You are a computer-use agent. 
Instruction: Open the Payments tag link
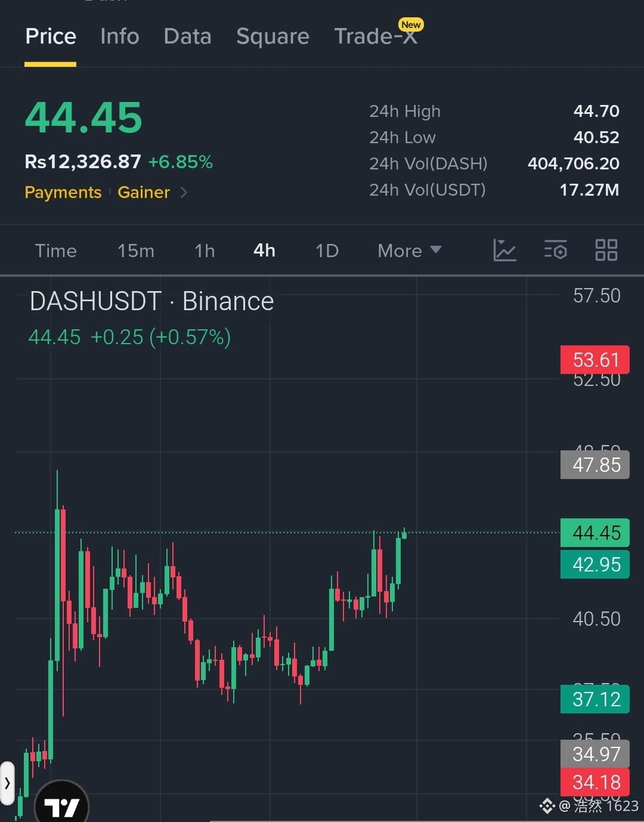tap(63, 192)
